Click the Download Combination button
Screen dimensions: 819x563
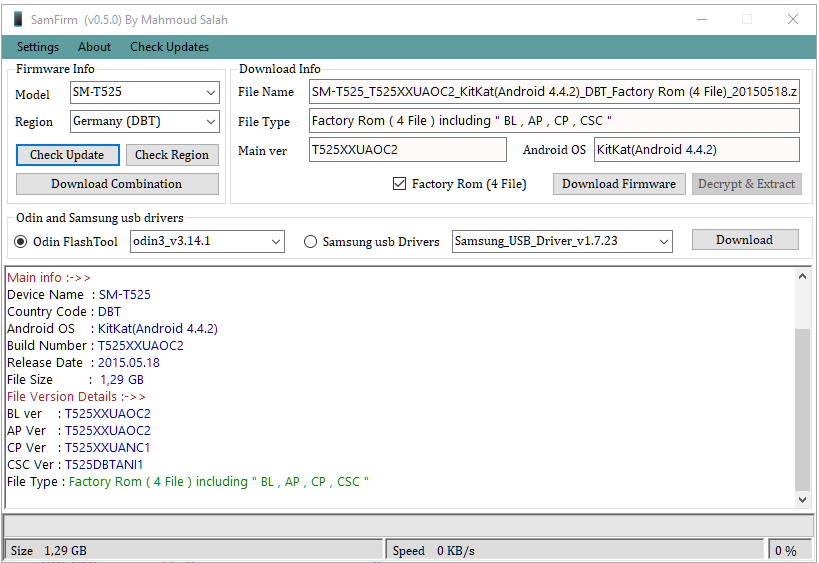[x=117, y=184]
